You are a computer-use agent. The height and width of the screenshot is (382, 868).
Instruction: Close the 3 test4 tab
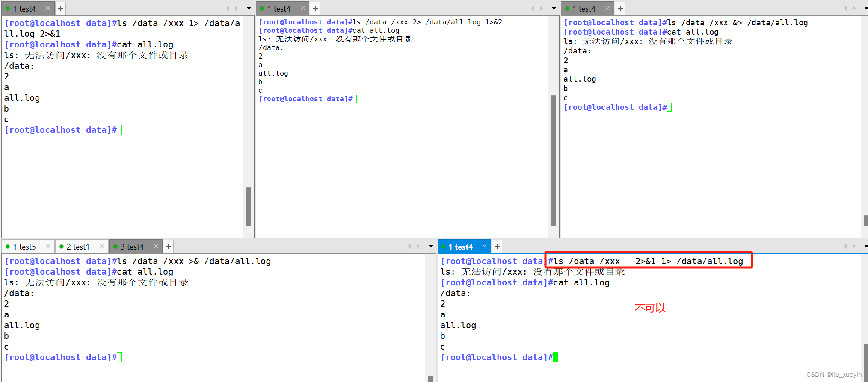tap(156, 246)
